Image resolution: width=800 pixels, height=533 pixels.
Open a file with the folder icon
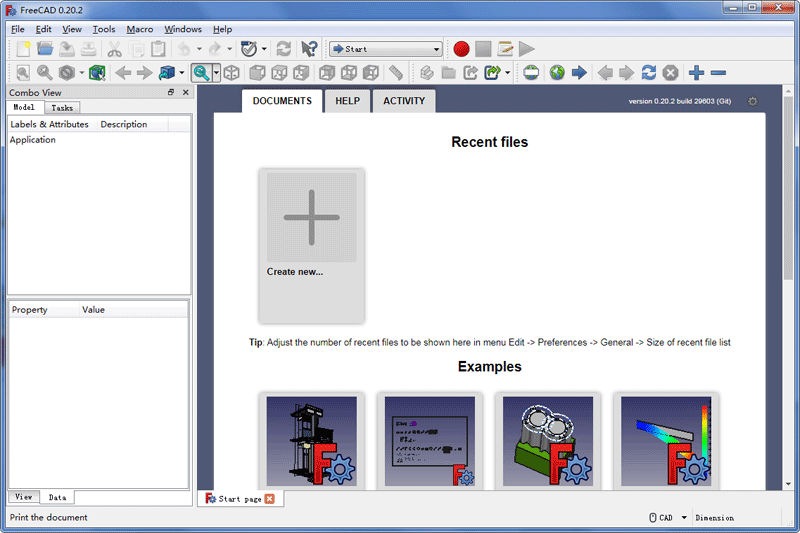coord(45,48)
